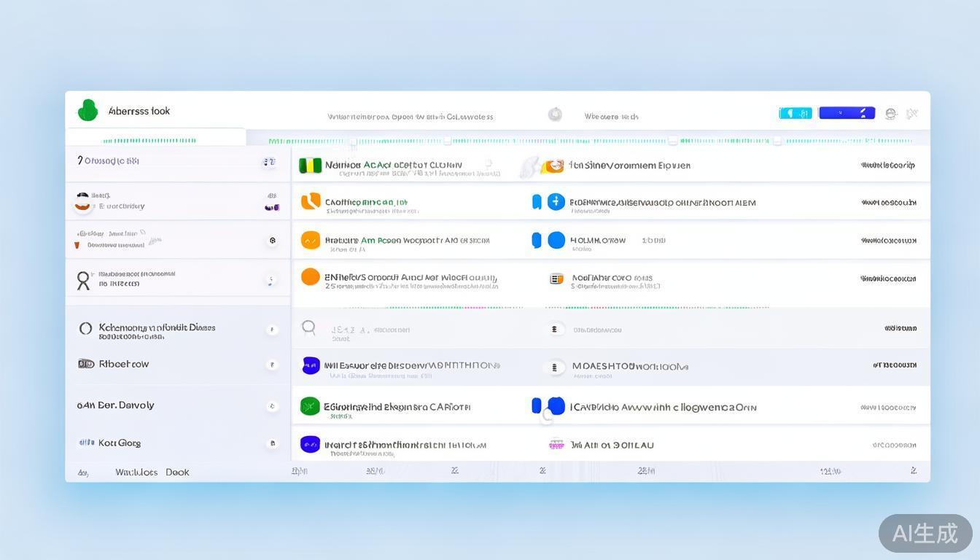Viewport: 980px width, 560px height.
Task: Select the blue plus circle icon
Action: pyautogui.click(x=556, y=202)
